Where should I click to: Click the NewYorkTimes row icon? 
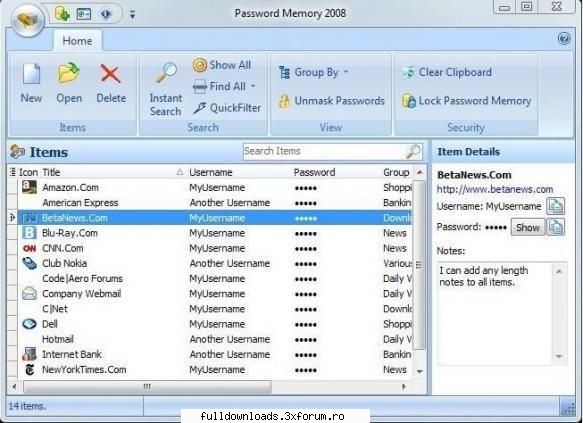click(29, 369)
